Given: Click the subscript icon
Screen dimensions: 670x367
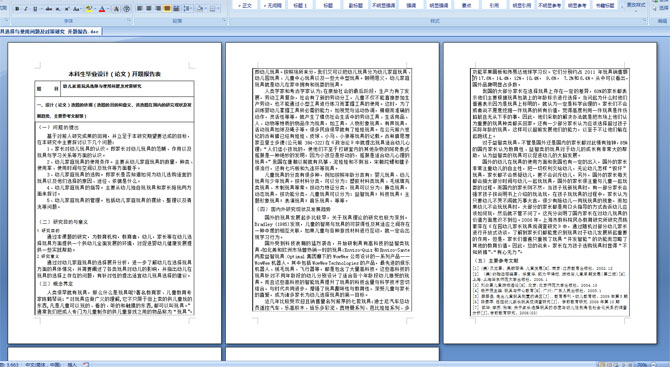Looking at the screenshot, I should click(x=58, y=9).
